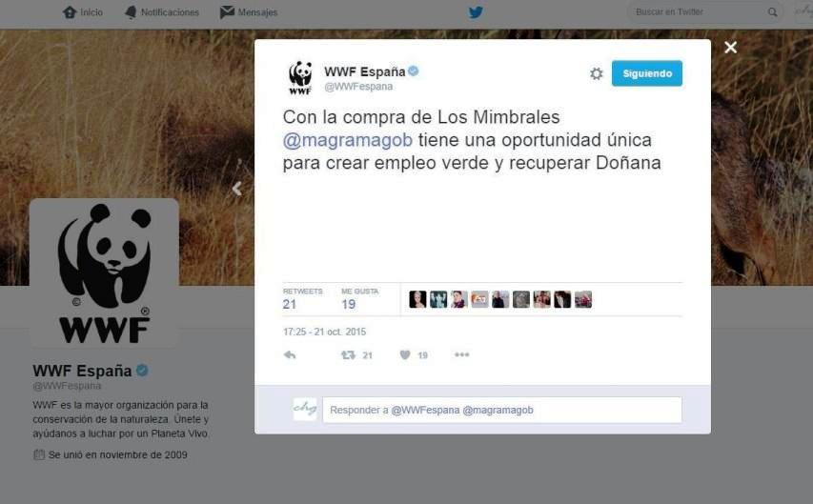Click the @magramagob mention link in the tweet
This screenshot has width=813, height=504.
click(347, 140)
